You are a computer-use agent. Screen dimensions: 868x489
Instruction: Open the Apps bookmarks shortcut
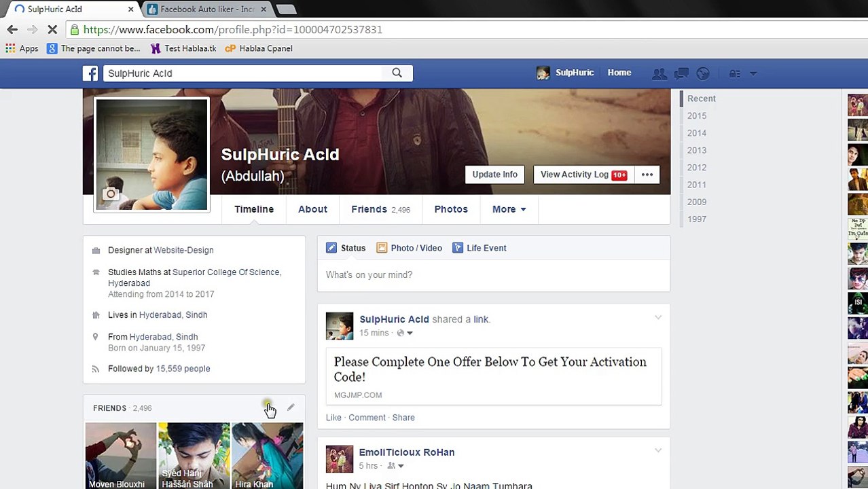coord(22,48)
